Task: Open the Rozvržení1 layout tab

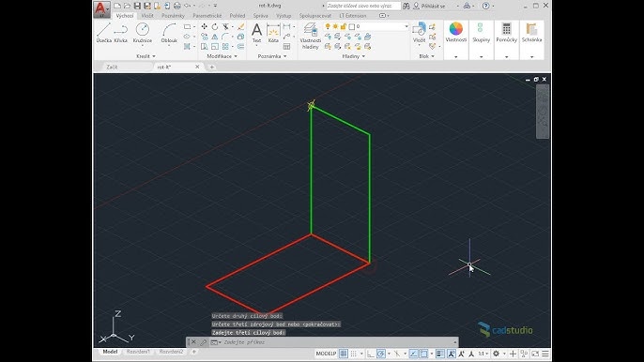Action: [138, 352]
